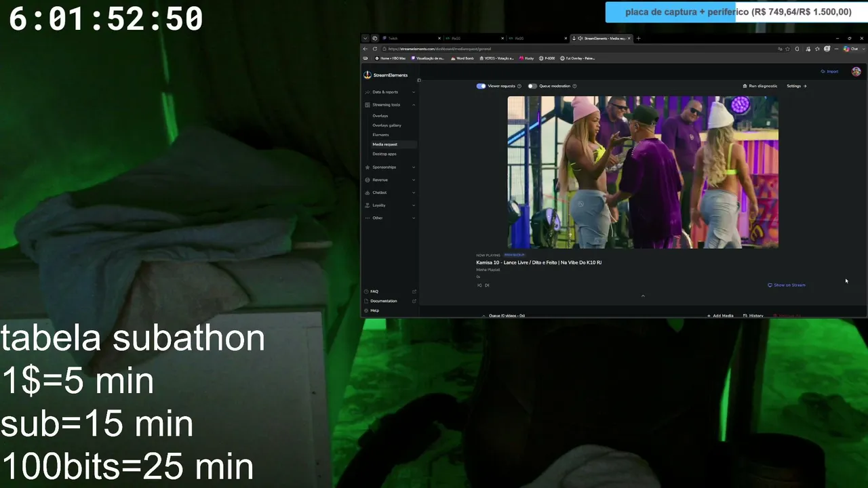868x488 pixels.
Task: Click the now-playing video player
Action: click(x=643, y=172)
